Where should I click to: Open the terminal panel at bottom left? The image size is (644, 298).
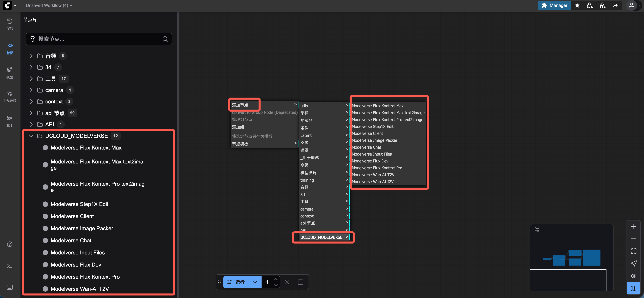(x=10, y=266)
